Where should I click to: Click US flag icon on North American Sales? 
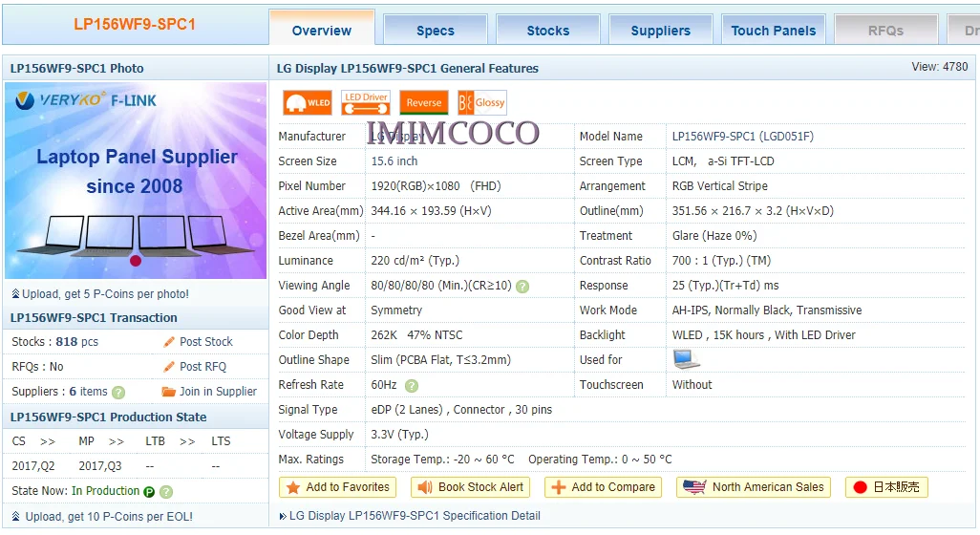[694, 487]
